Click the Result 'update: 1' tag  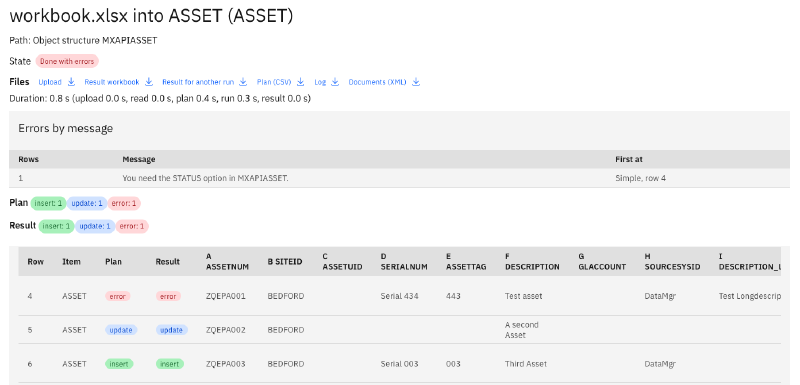coord(95,226)
